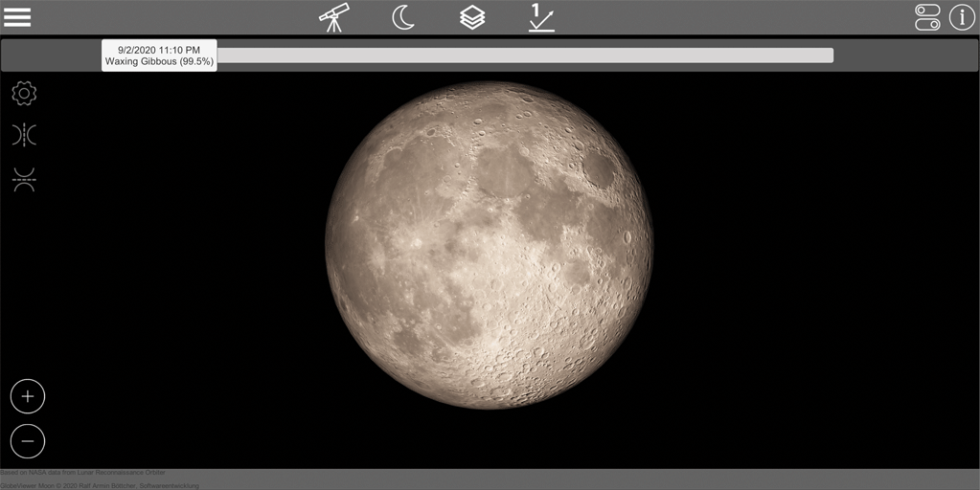Screen dimensions: 980x490
Task: Open the info circle icon
Action: click(962, 17)
